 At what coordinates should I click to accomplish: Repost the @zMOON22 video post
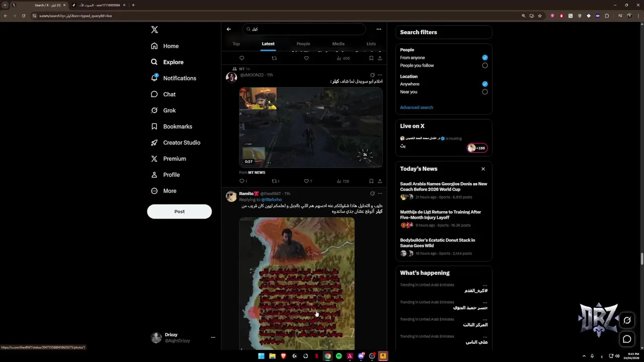click(x=275, y=181)
